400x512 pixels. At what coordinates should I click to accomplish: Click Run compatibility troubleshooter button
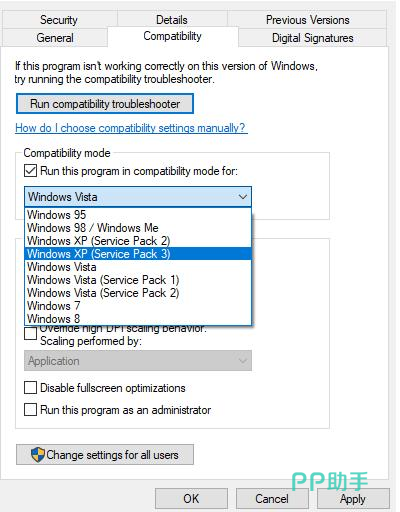[x=105, y=104]
